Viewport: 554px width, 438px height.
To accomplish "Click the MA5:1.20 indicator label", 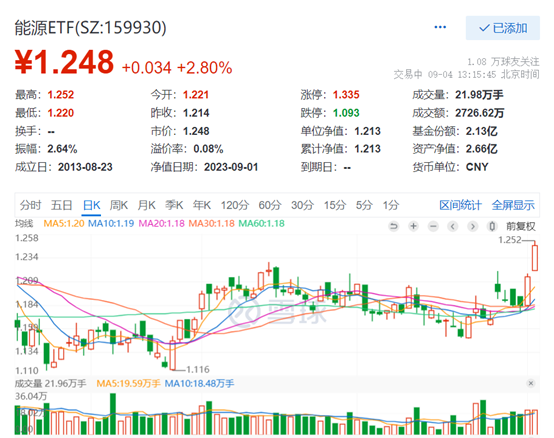I will (x=64, y=223).
